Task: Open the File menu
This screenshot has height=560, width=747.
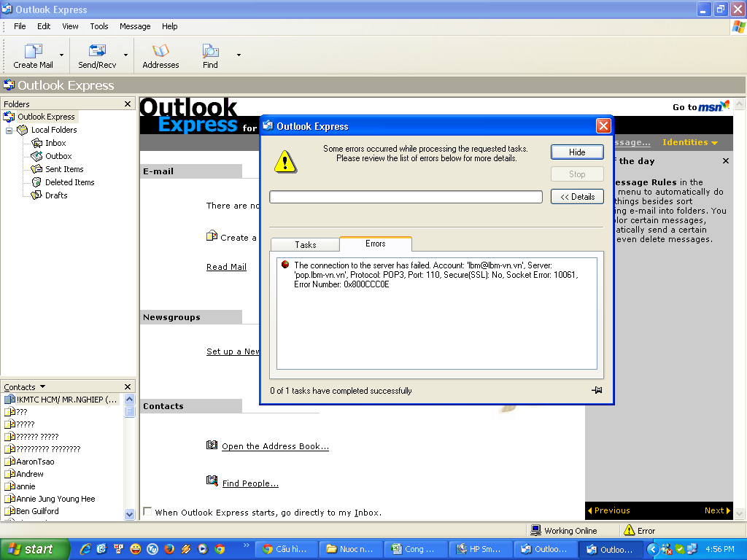Action: (20, 26)
